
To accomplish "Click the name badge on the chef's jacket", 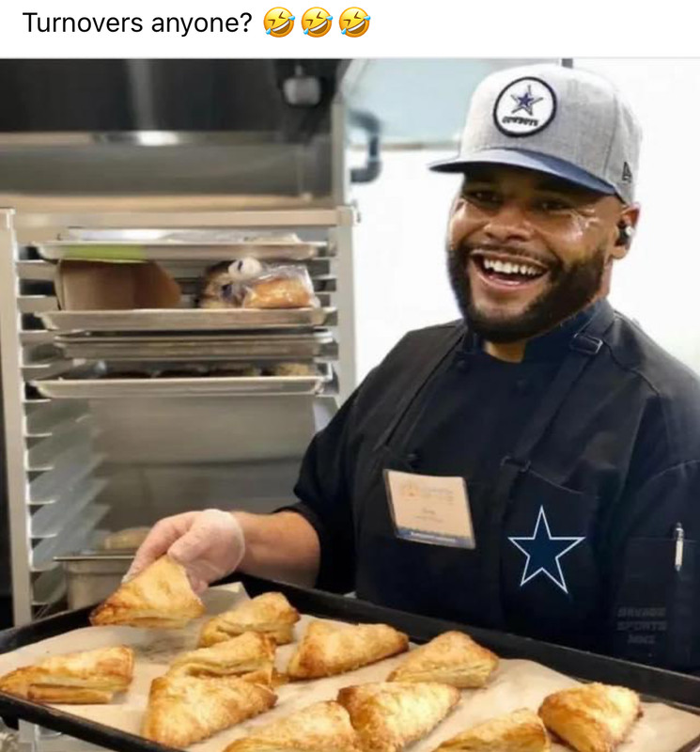I will (429, 509).
